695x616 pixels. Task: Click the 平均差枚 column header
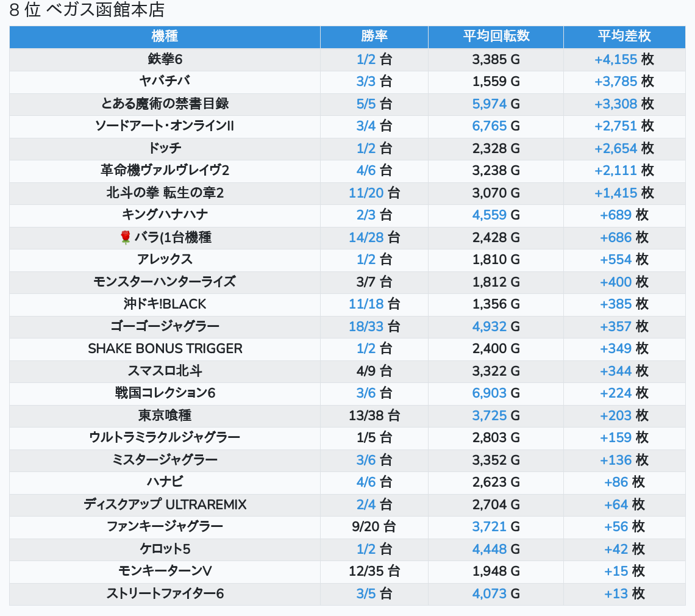pyautogui.click(x=624, y=37)
